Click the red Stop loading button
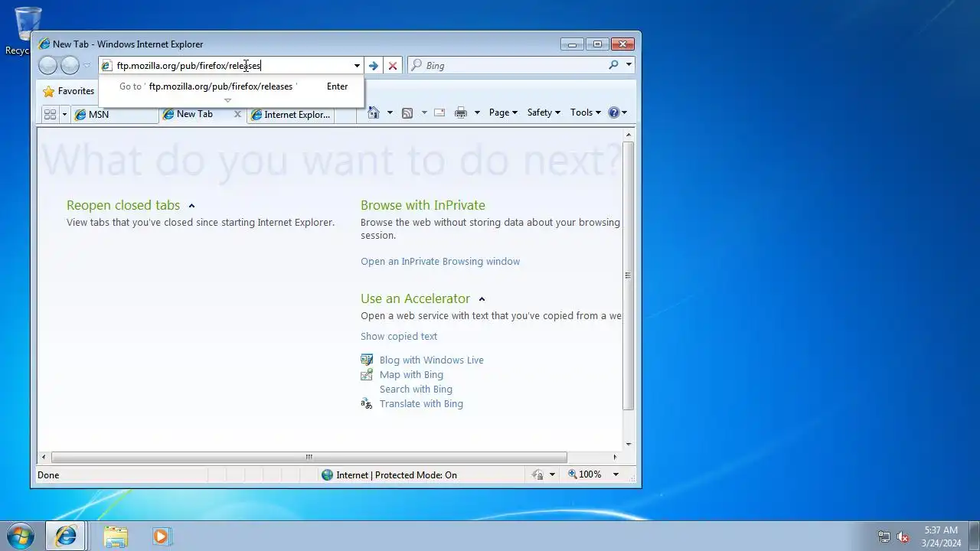980x551 pixels. [393, 66]
